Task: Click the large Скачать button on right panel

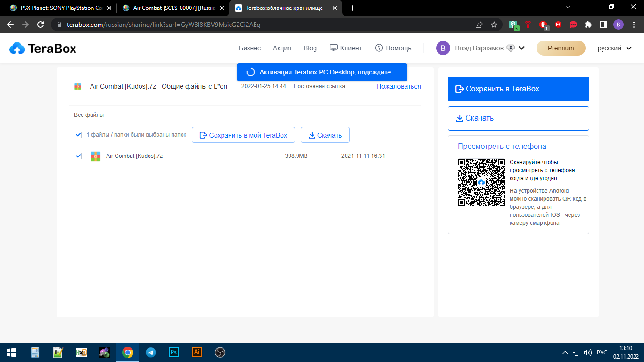Action: tap(519, 118)
